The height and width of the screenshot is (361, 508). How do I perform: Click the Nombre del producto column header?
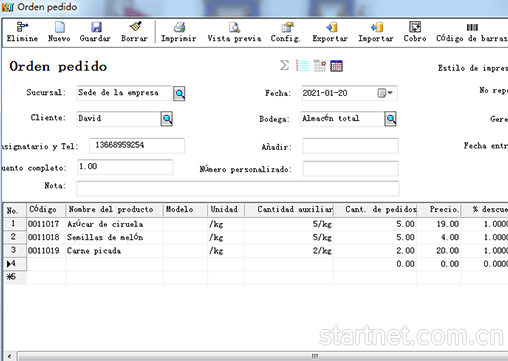[x=114, y=210]
